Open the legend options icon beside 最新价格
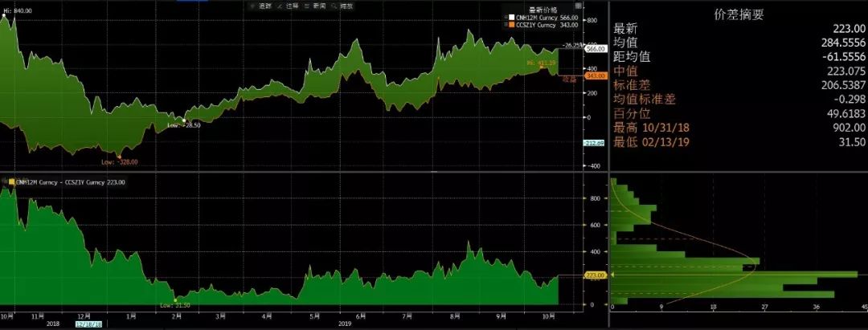Viewport: 868px width, 330px height. pos(579,6)
